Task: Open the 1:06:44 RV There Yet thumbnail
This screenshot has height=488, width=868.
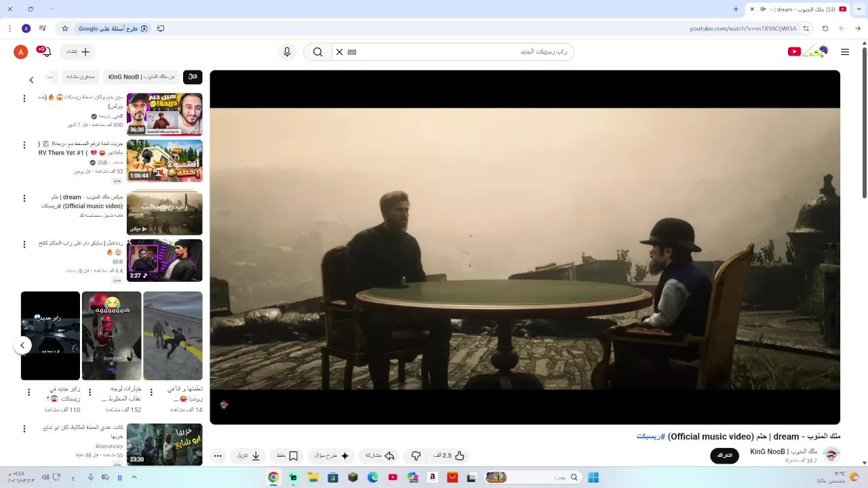Action: [164, 161]
